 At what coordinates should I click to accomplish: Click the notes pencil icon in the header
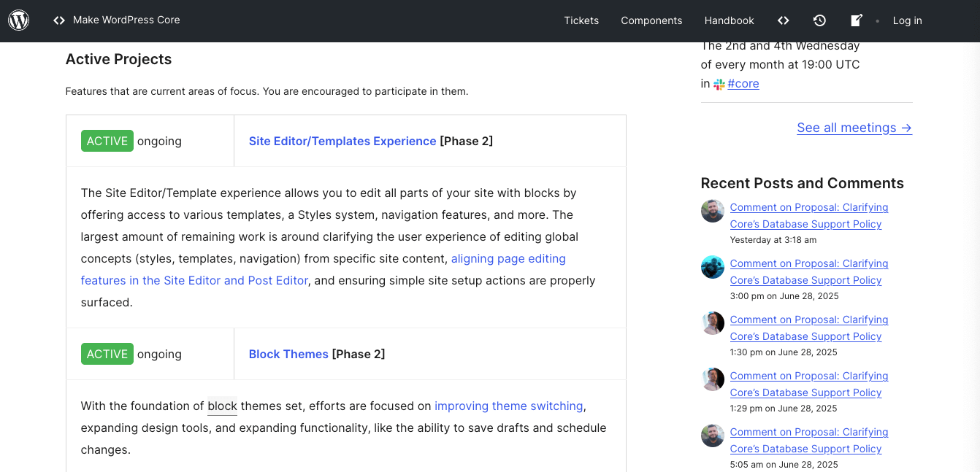857,20
